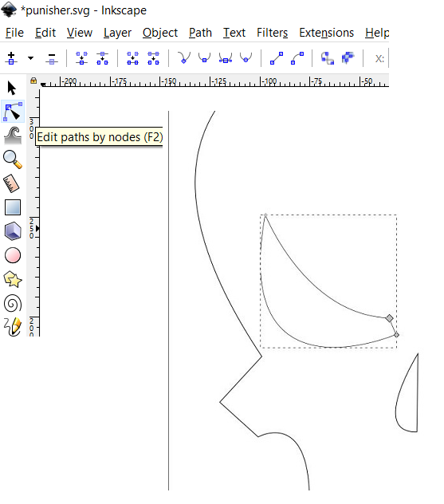The height and width of the screenshot is (504, 444).
Task: Click the Delete selected nodes icon
Action: tap(51, 58)
